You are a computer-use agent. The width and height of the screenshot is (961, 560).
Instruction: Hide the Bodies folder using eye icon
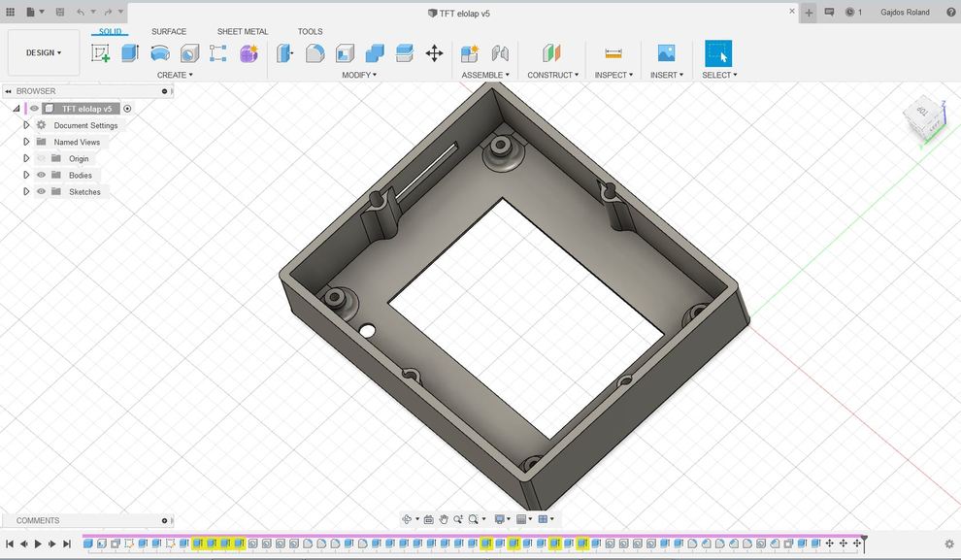click(x=42, y=175)
